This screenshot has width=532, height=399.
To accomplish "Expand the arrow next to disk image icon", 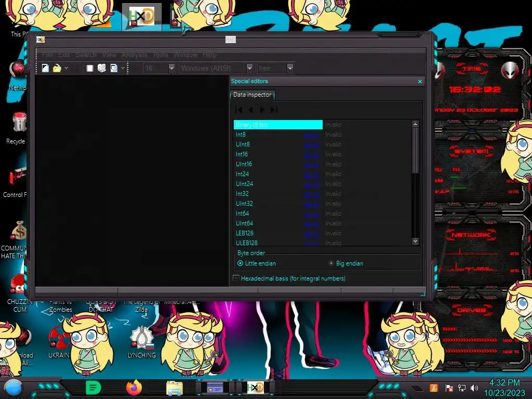I will pyautogui.click(x=123, y=68).
